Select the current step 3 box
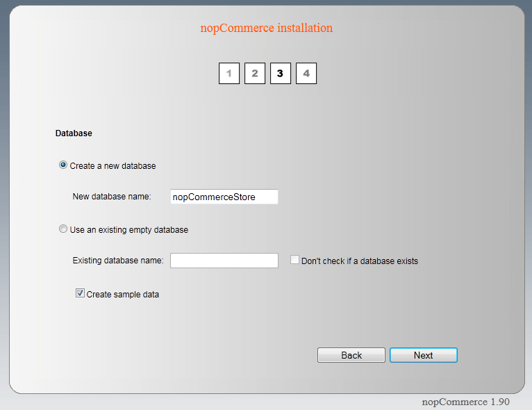The height and width of the screenshot is (410, 532). coord(281,73)
